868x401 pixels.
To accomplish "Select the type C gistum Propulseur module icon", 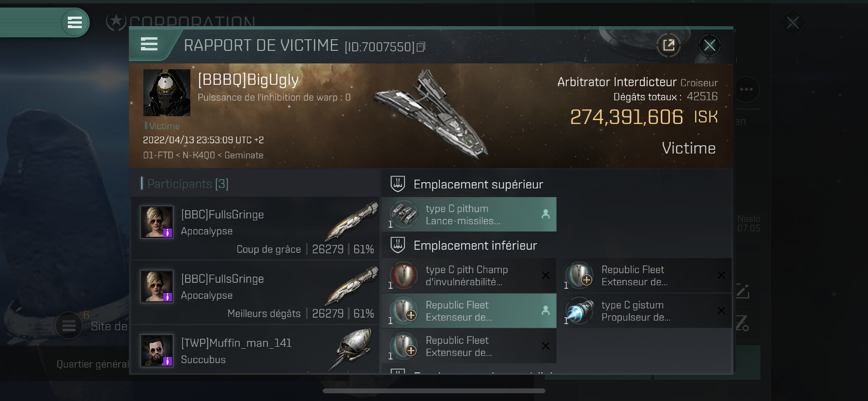I will (x=580, y=311).
